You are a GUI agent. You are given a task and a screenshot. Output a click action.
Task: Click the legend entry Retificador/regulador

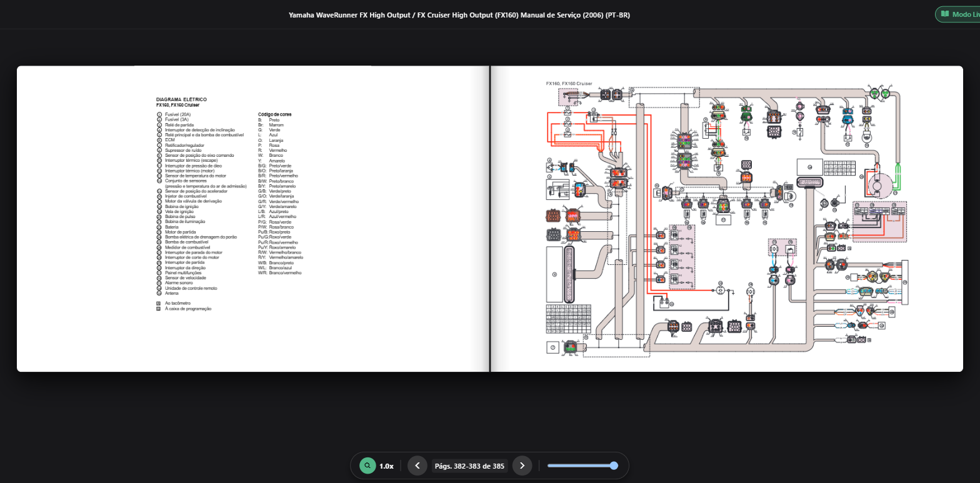click(x=184, y=145)
